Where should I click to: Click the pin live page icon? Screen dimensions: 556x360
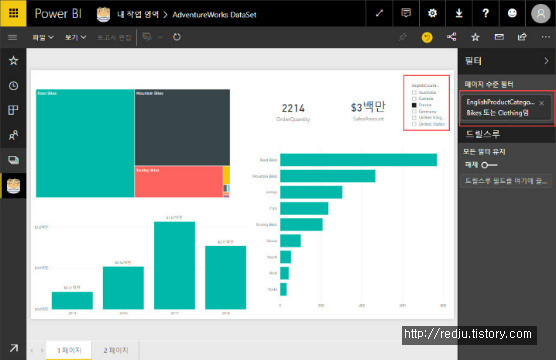tap(402, 37)
